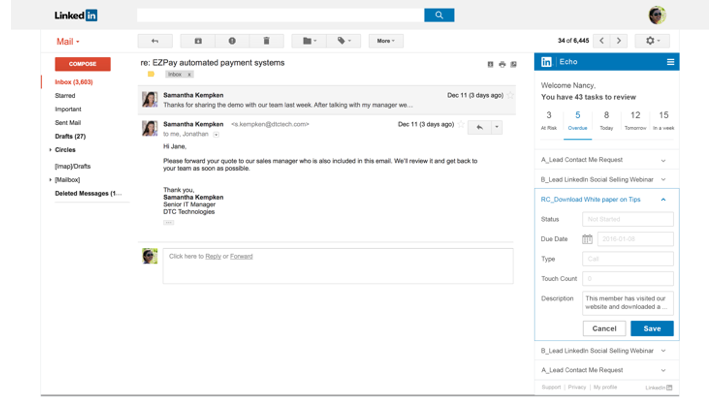Select the Overdue tasks tab

[x=577, y=120]
